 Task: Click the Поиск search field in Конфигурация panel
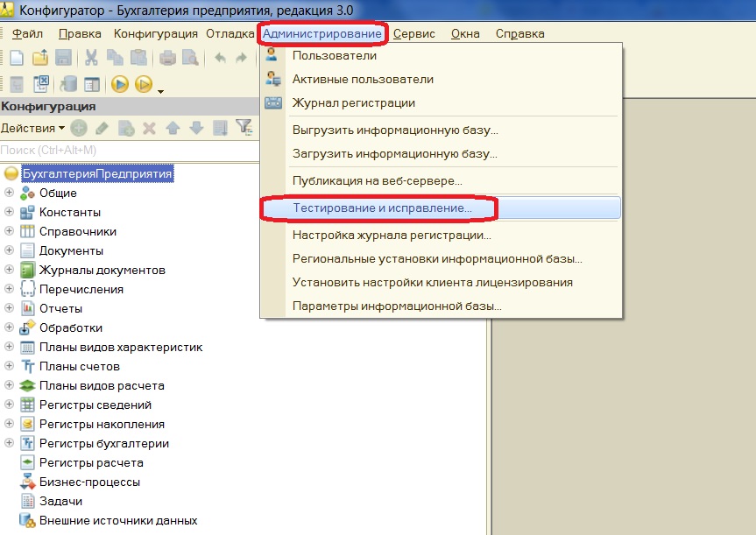130,151
